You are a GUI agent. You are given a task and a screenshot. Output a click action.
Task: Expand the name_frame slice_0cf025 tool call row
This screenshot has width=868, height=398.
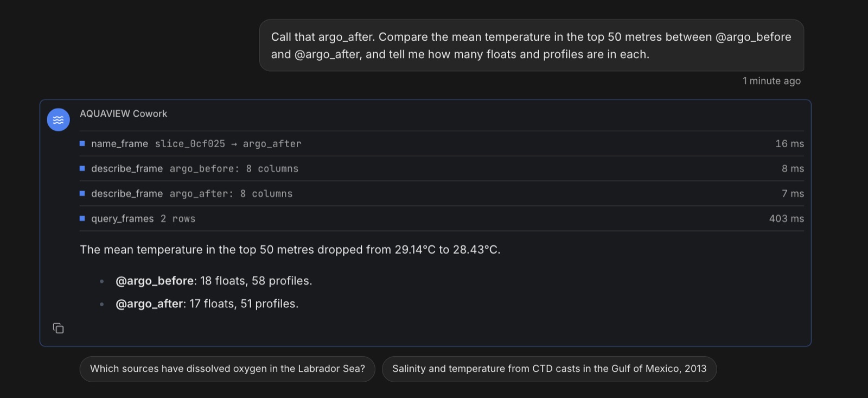442,144
